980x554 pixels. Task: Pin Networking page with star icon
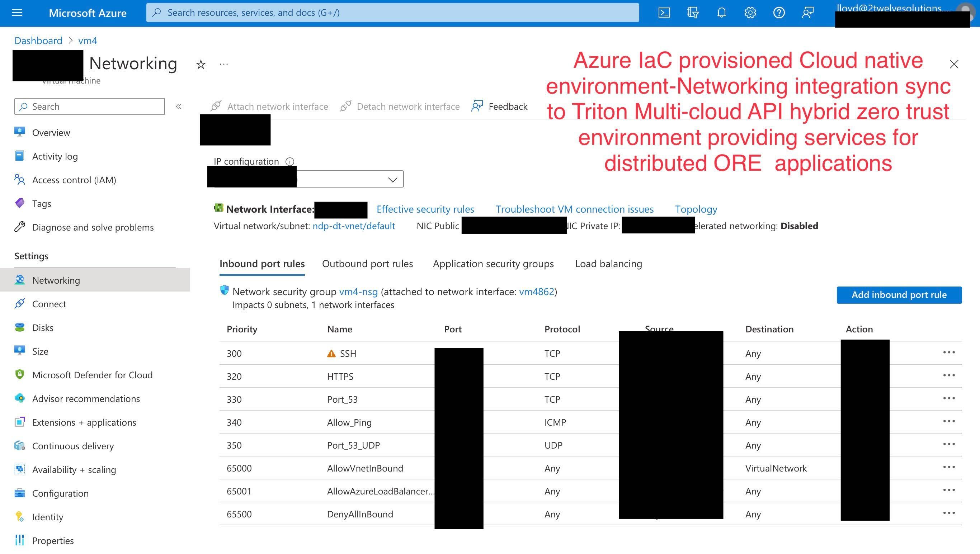(201, 64)
